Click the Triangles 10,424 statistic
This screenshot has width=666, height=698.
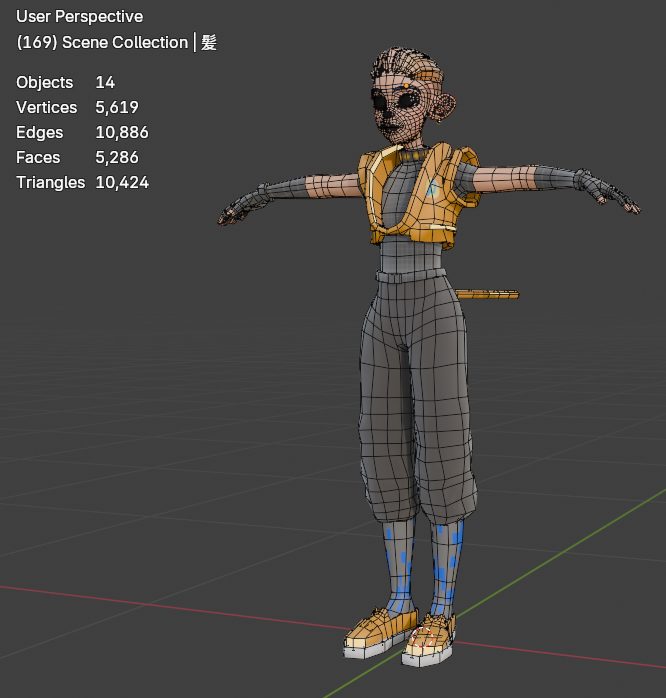click(82, 182)
